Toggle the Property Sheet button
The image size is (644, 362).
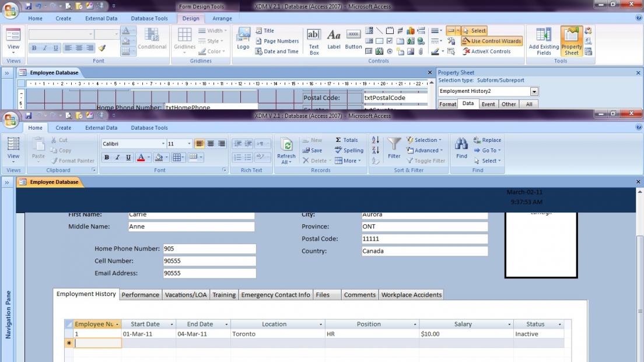[x=571, y=41]
